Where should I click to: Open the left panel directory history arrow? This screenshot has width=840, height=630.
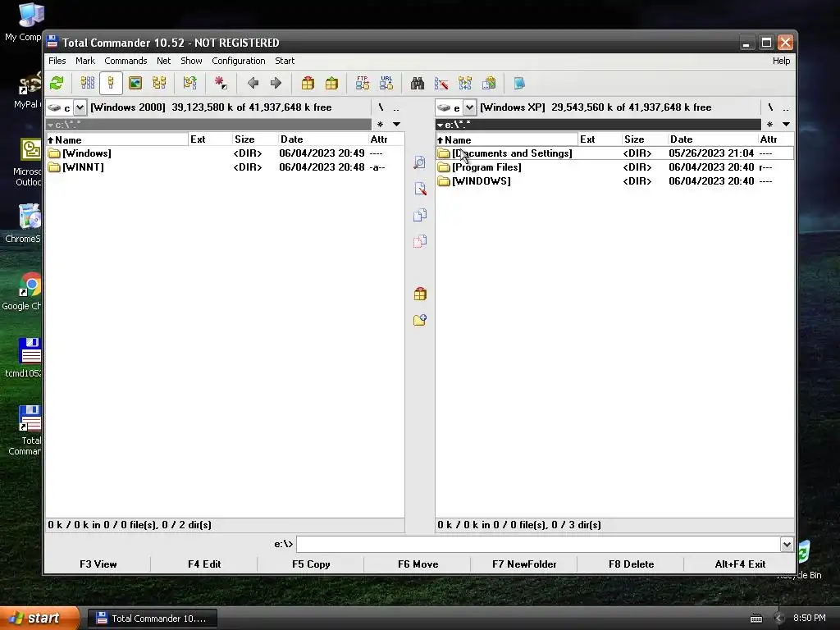(396, 125)
